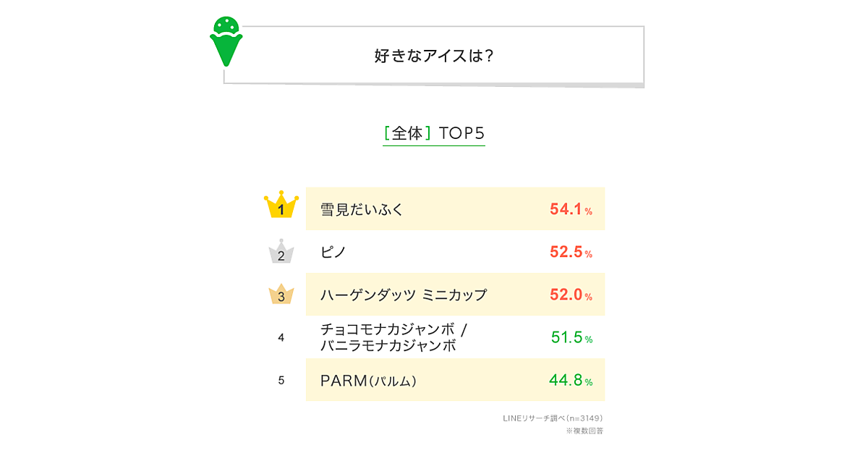868x456 pixels.
Task: Click the bronze crown rank 3 icon
Action: click(x=281, y=293)
